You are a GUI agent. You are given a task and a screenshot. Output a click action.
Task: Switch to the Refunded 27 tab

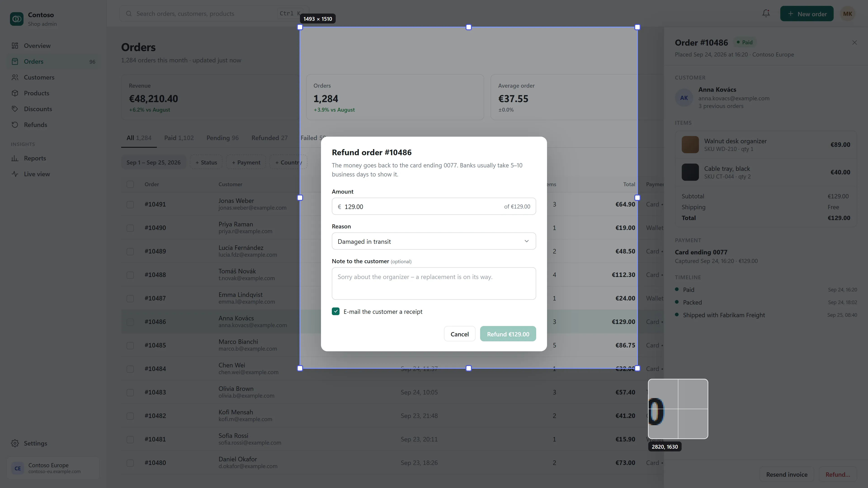click(x=270, y=138)
